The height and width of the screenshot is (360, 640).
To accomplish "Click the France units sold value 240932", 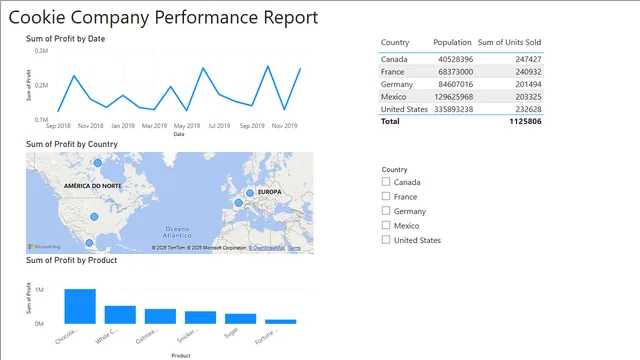I will (x=528, y=72).
